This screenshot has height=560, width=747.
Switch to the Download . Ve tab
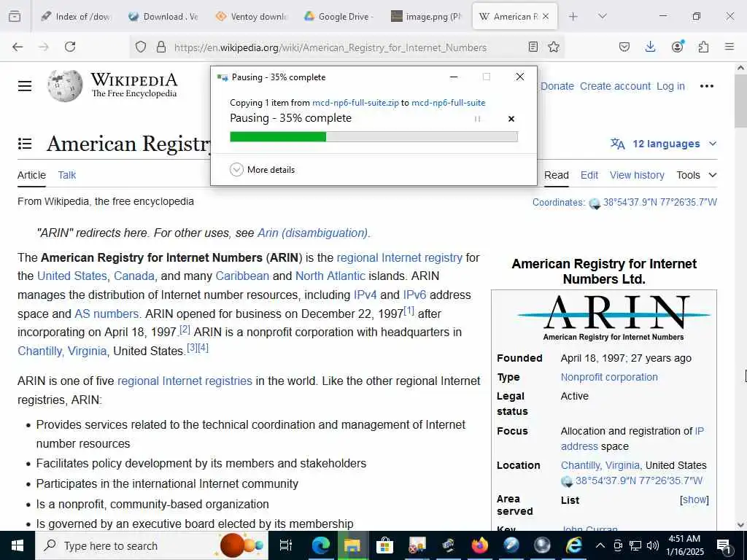pos(163,16)
